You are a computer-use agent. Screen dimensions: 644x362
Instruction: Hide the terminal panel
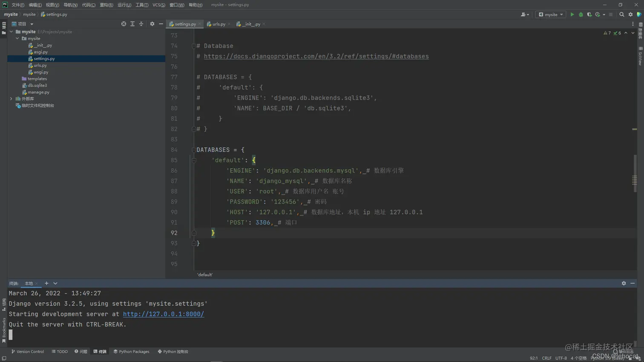tap(632, 283)
